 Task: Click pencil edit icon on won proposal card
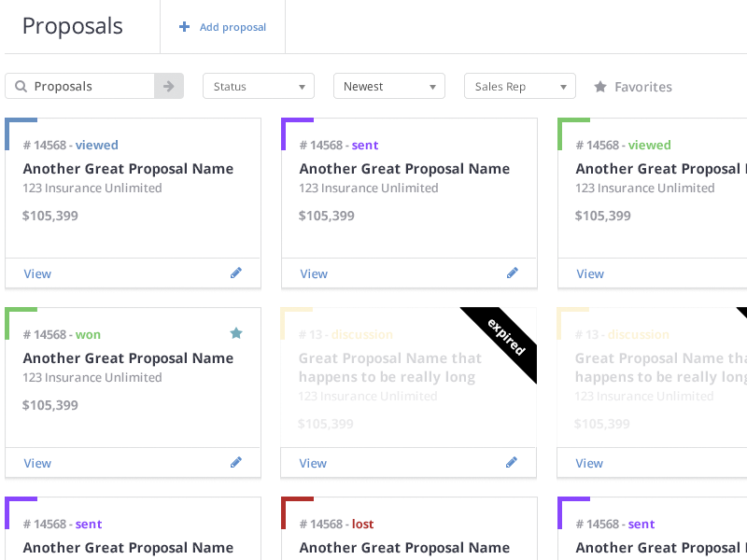coord(236,463)
